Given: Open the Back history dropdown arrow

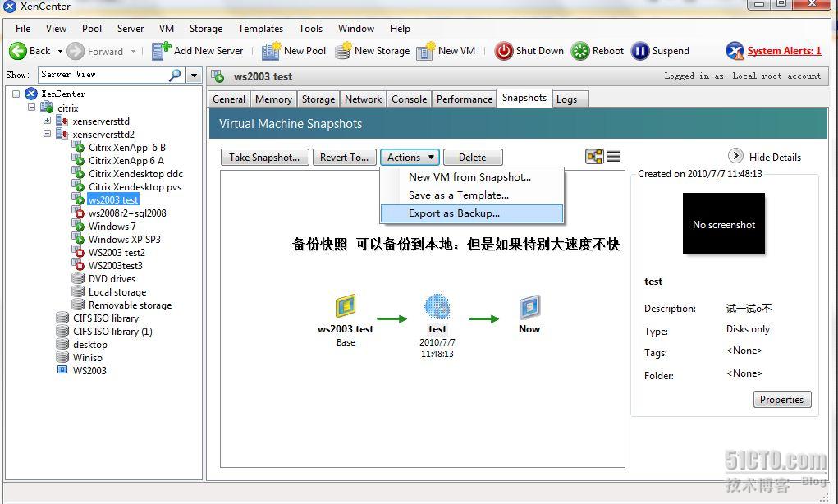Looking at the screenshot, I should (60, 52).
